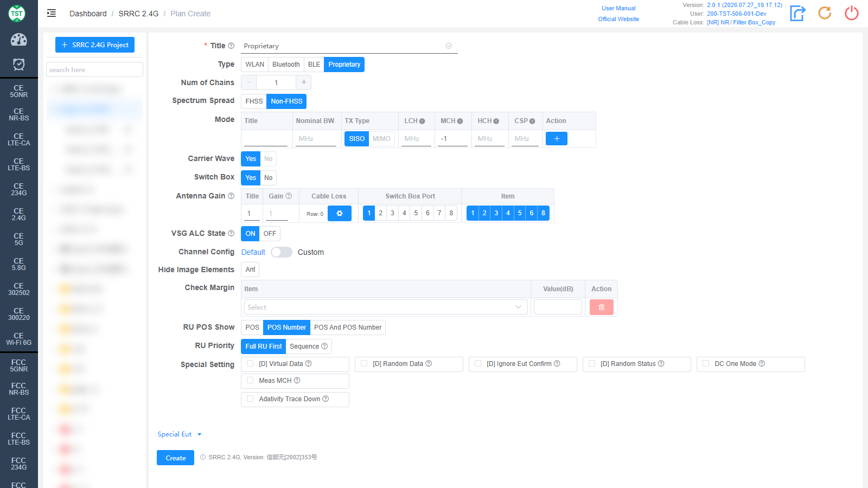The width and height of the screenshot is (868, 488).
Task: Click the Nominal BW MHz input
Action: point(316,139)
